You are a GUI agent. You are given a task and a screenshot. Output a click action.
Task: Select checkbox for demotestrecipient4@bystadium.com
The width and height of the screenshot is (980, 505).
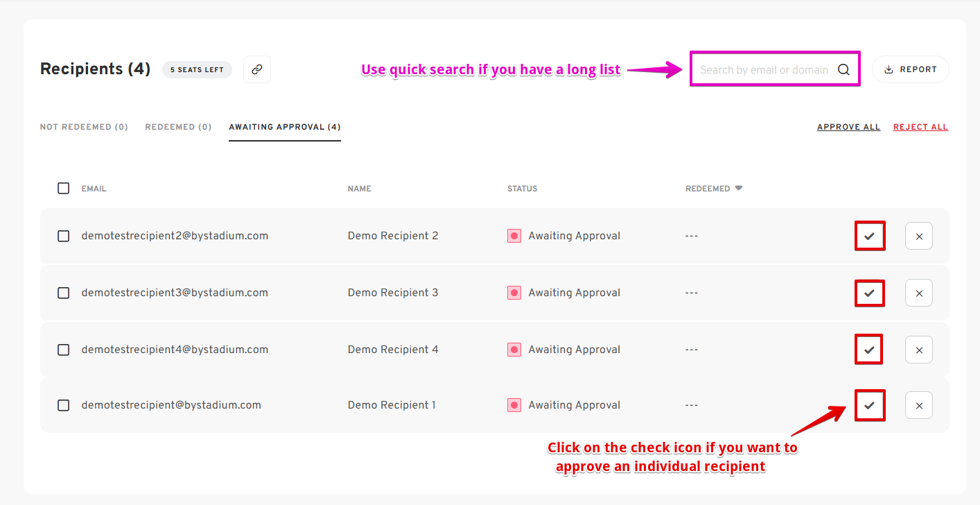point(64,350)
